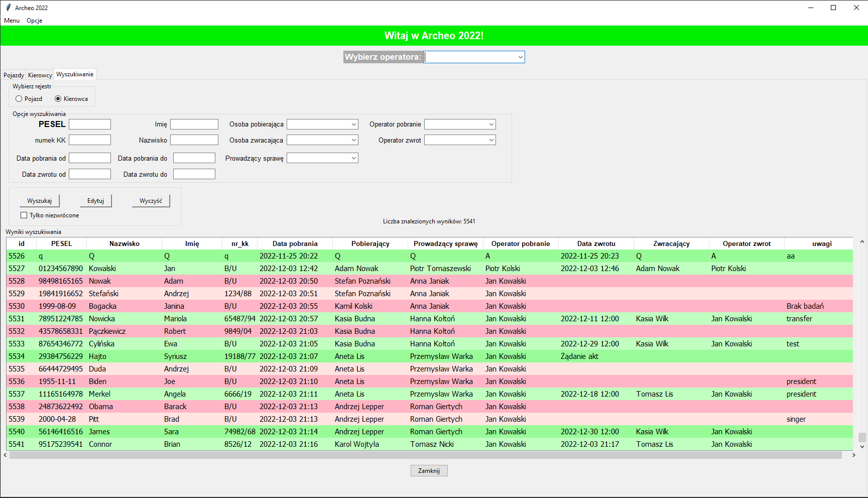Viewport: 868px width, 498px height.
Task: Click the vertical scrollbar up arrow
Action: [862, 242]
